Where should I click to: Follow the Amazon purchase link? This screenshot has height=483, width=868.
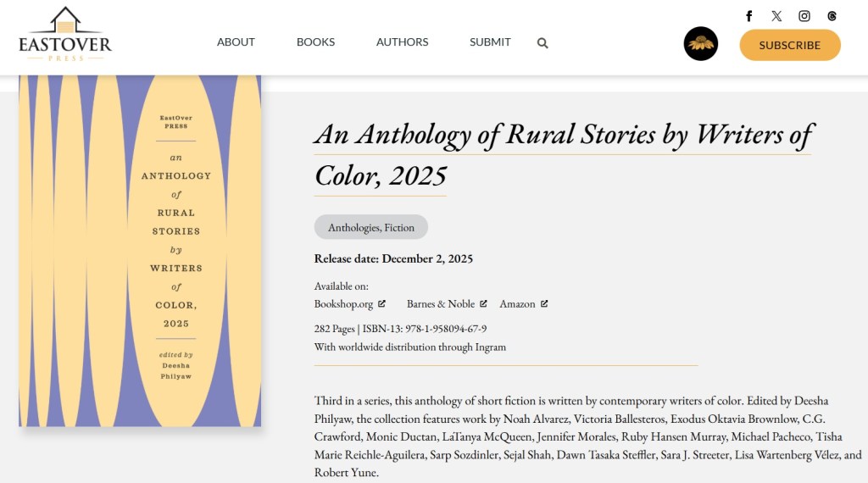point(517,304)
